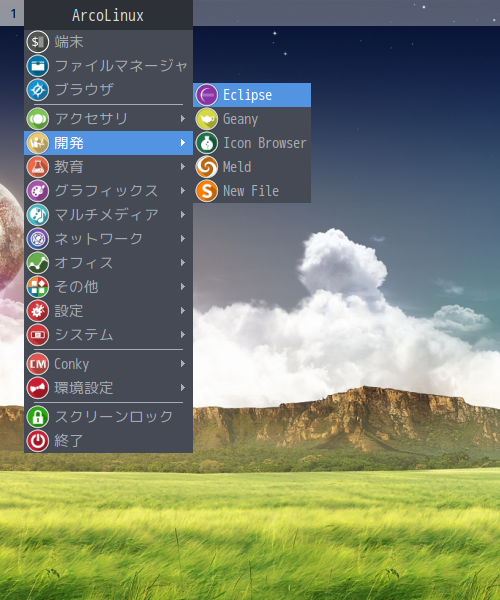Click the 終了 power button
This screenshot has height=600, width=500.
(x=37, y=441)
